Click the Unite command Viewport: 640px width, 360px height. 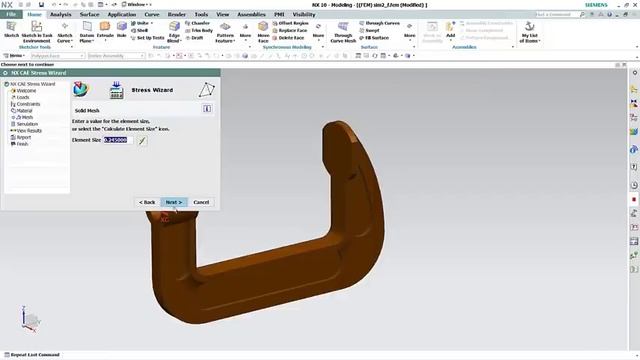(140, 23)
